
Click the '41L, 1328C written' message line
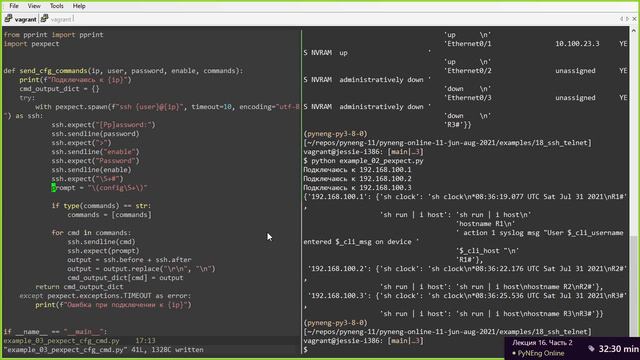pos(104,350)
